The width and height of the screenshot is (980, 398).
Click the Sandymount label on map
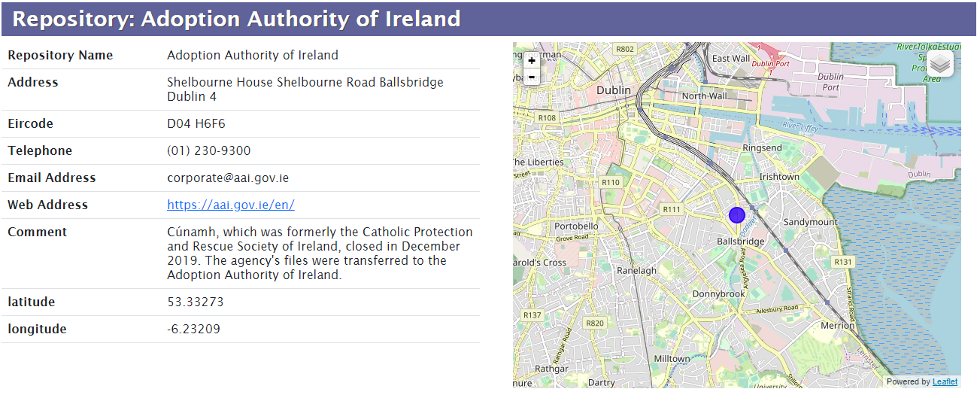point(810,223)
